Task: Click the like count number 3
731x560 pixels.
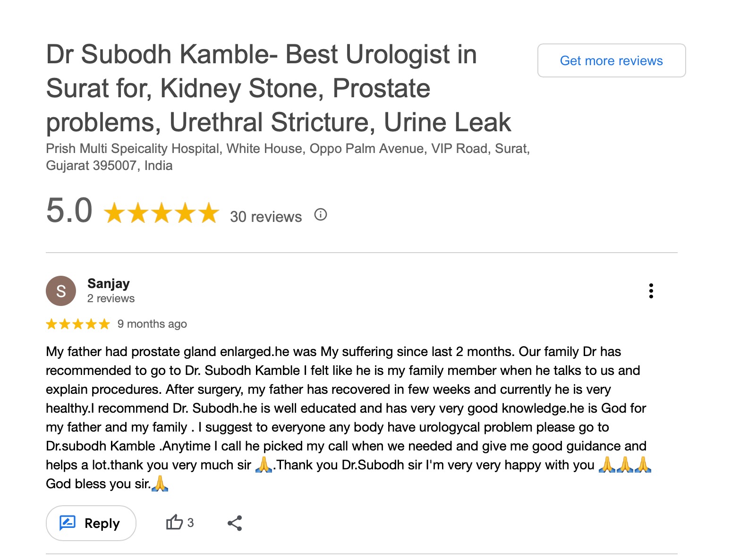Action: pyautogui.click(x=190, y=523)
